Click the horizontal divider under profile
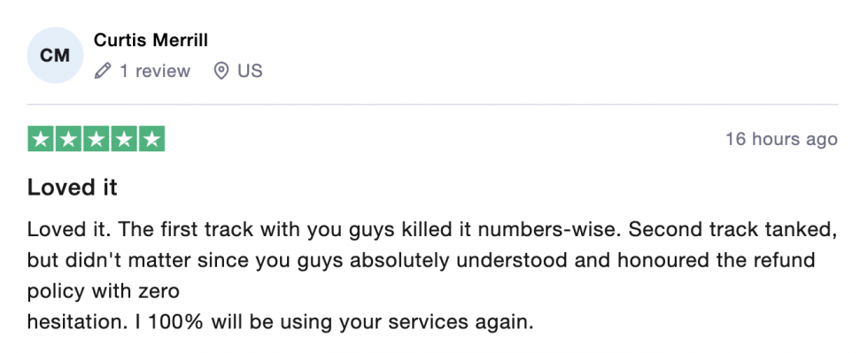Image resolution: width=868 pixels, height=353 pixels. 432,104
